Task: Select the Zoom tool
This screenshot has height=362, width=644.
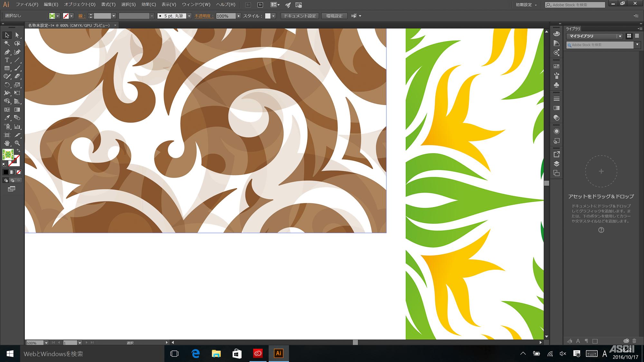Action: 17,143
